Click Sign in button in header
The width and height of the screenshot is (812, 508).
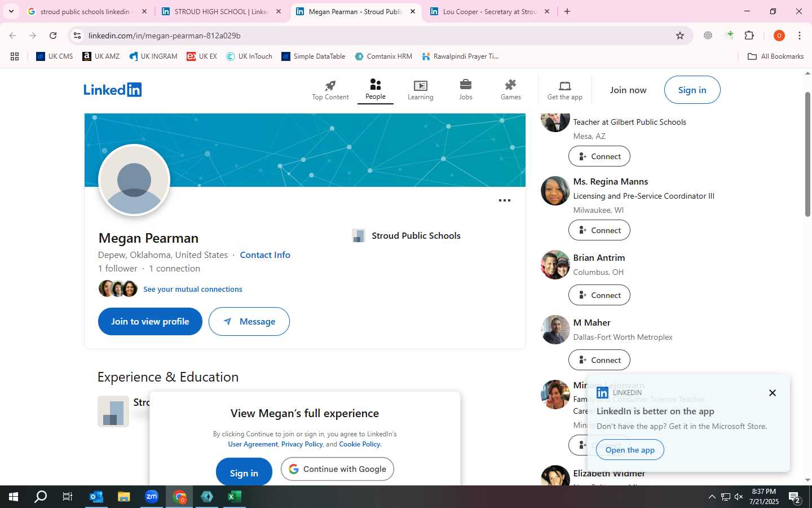point(692,90)
